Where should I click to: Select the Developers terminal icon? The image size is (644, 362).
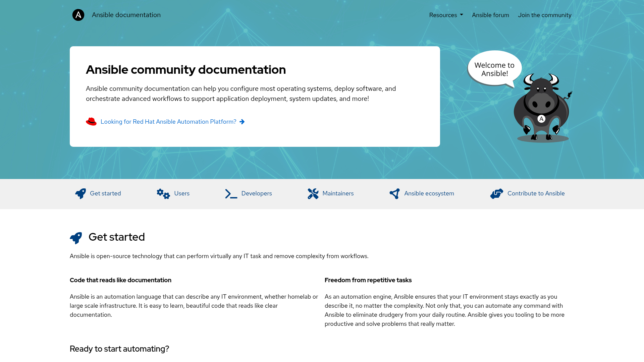[x=230, y=194]
